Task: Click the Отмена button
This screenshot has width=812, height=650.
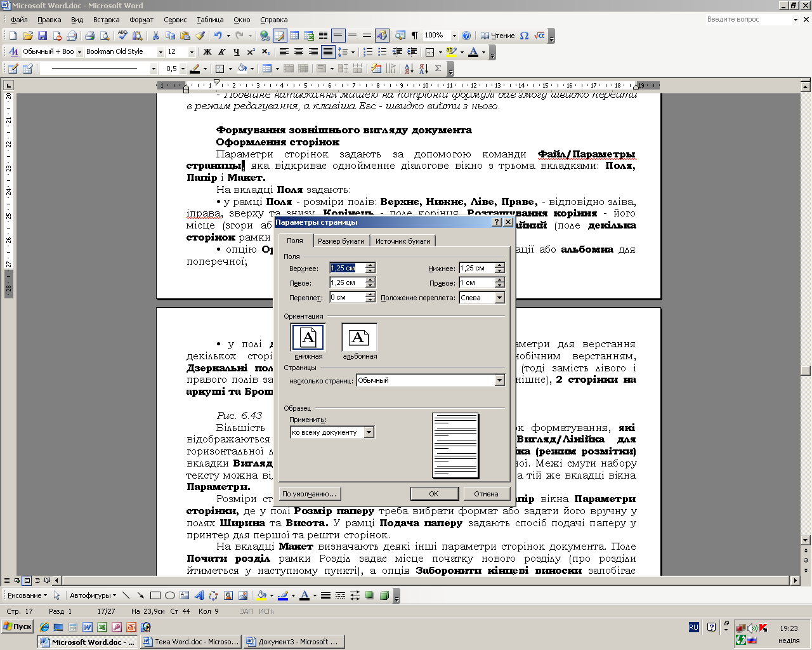Action: click(x=486, y=494)
